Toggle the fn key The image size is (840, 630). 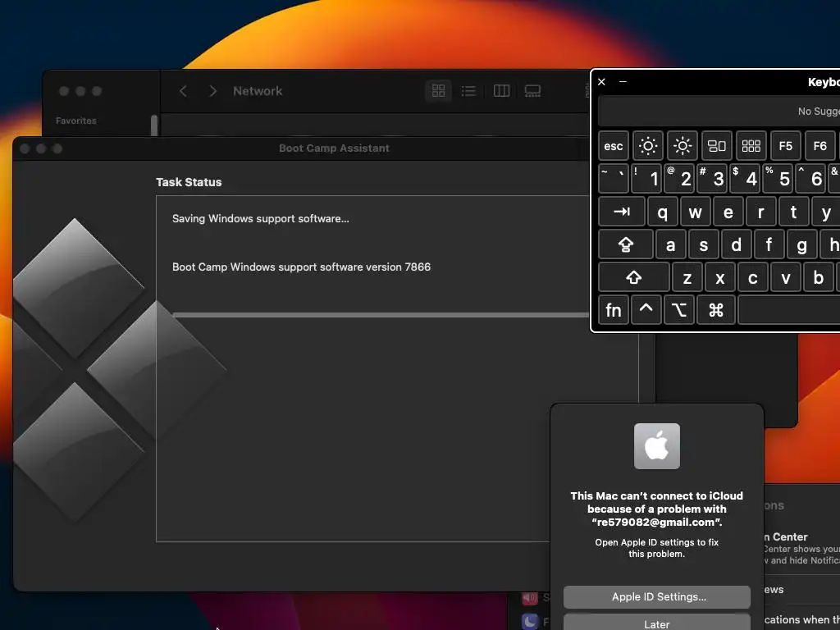click(614, 309)
